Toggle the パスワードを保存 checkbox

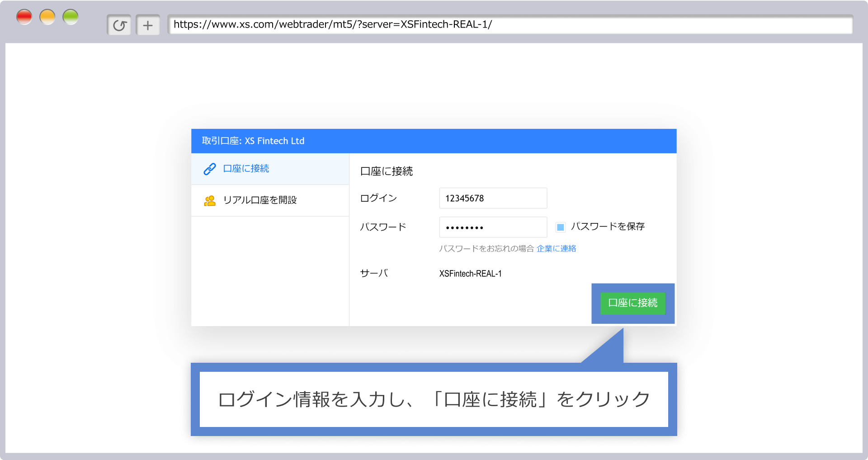pyautogui.click(x=561, y=227)
